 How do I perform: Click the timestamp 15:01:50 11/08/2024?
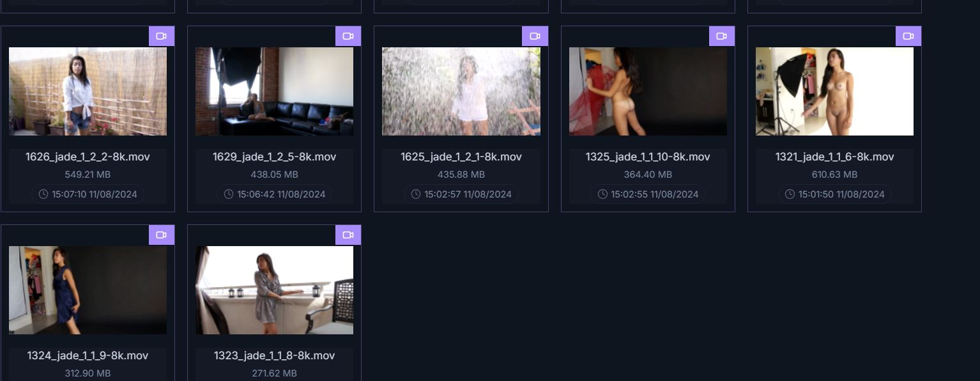click(x=841, y=194)
